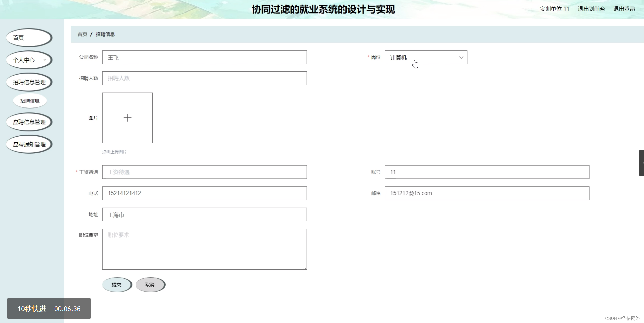Click the 地址 field containing 上海市
The width and height of the screenshot is (644, 323).
204,214
